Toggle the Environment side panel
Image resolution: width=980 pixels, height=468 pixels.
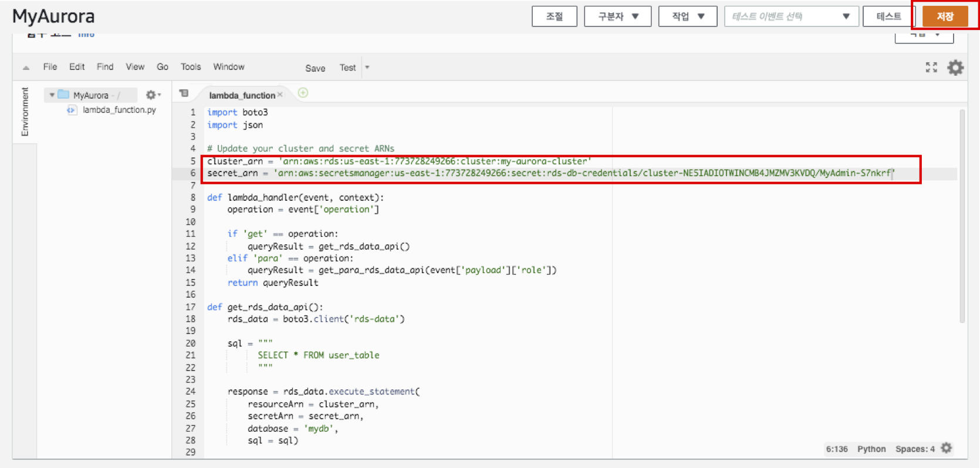[25, 112]
